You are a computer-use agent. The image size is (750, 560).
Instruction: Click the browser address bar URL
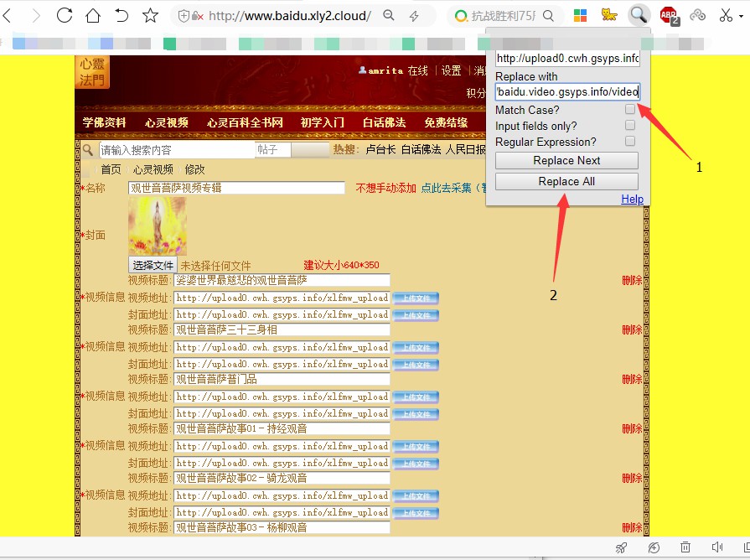(x=290, y=16)
